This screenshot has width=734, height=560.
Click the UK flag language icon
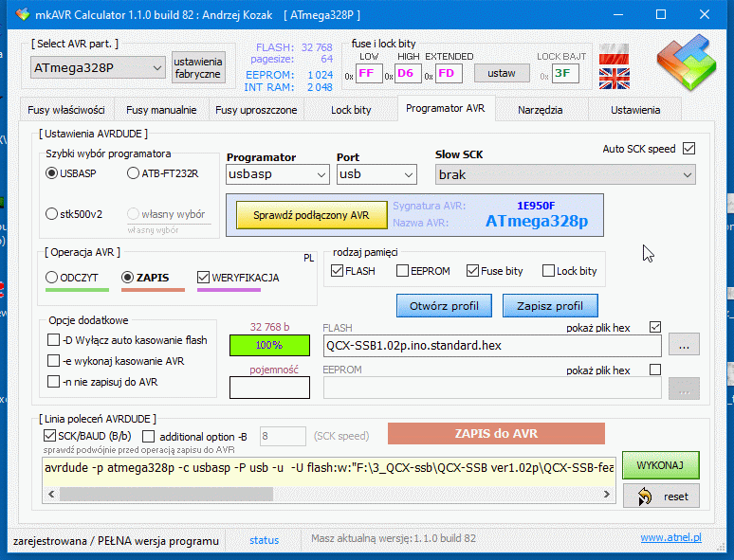(x=614, y=78)
